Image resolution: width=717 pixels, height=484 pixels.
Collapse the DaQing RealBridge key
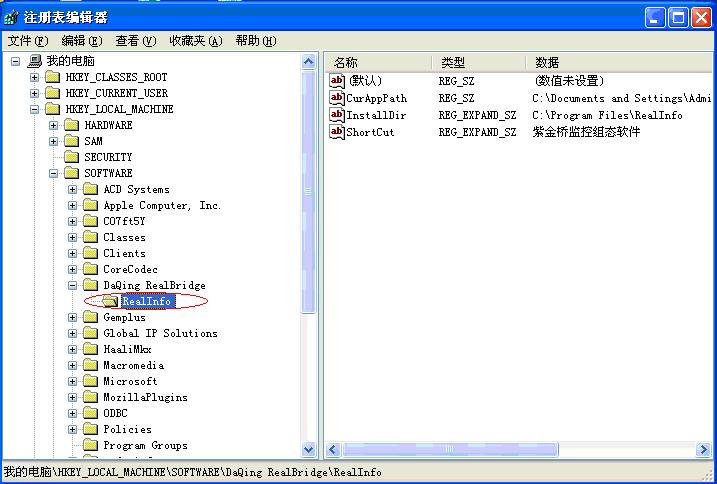(x=72, y=285)
